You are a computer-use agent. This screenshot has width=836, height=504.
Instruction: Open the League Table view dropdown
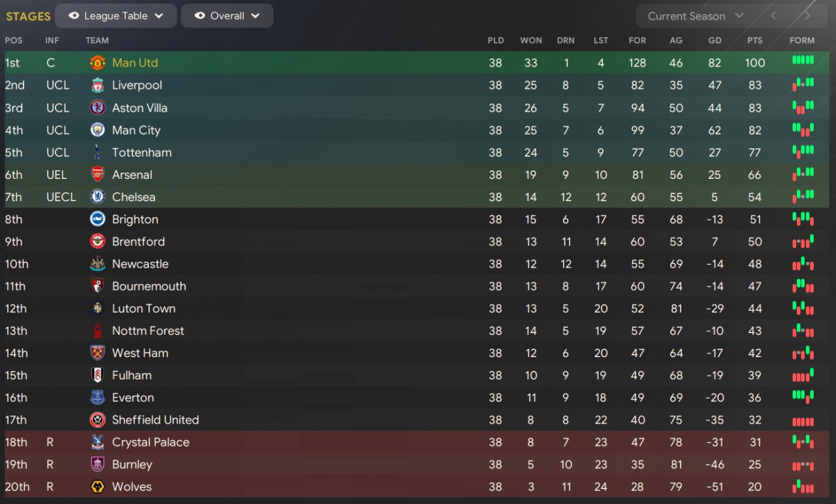pos(116,16)
